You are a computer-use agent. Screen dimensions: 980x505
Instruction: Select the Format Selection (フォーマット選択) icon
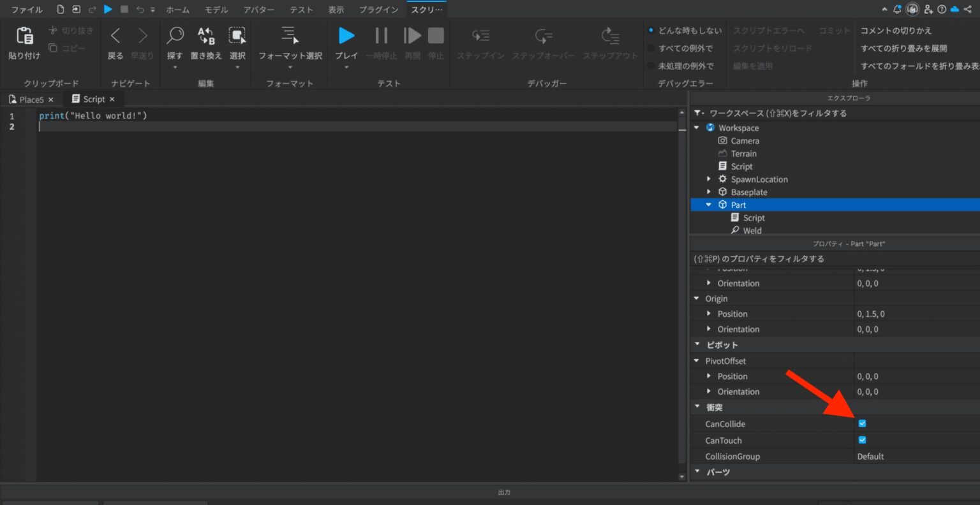[x=290, y=36]
